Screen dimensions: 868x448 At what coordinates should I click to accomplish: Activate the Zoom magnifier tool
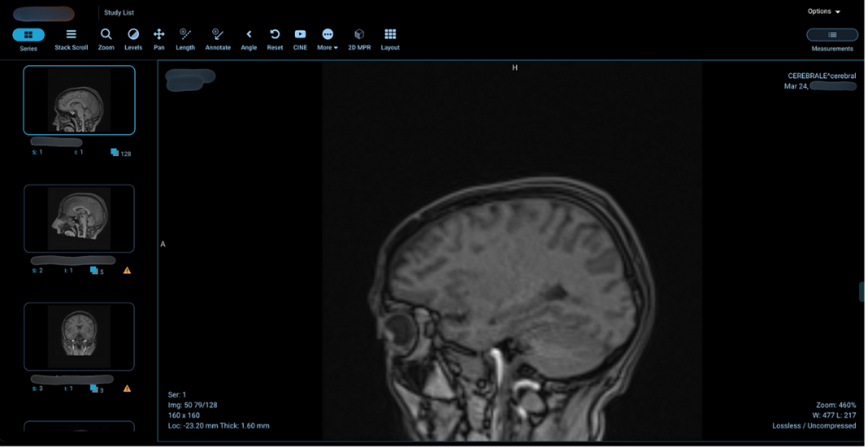click(106, 39)
